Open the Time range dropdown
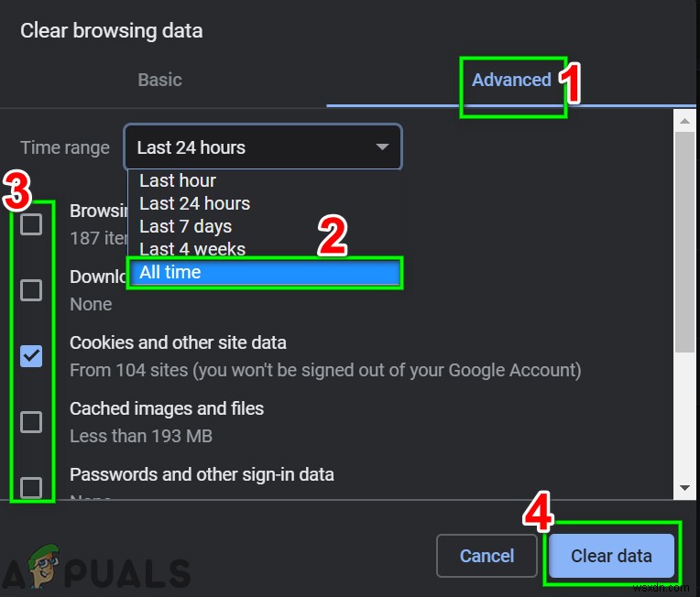The image size is (700, 597). [262, 147]
